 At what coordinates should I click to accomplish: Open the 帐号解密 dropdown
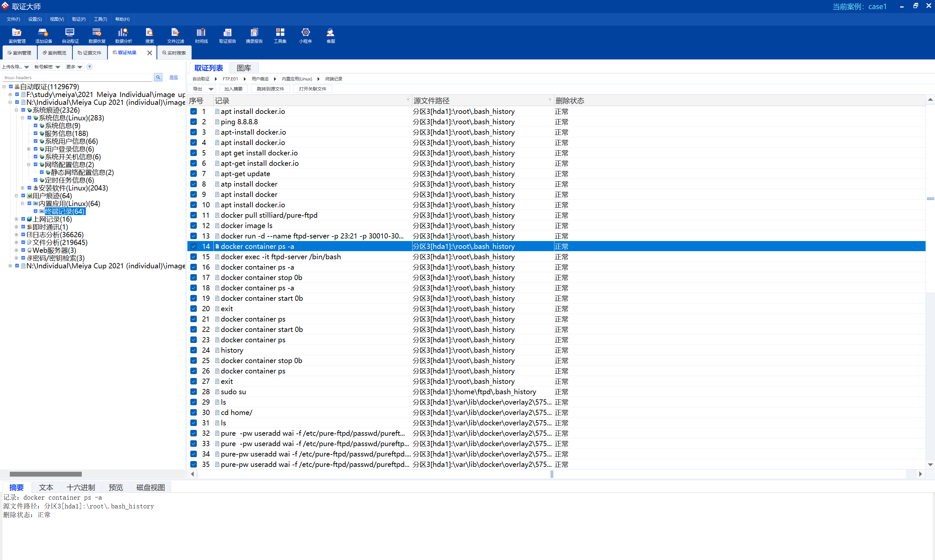tap(47, 67)
